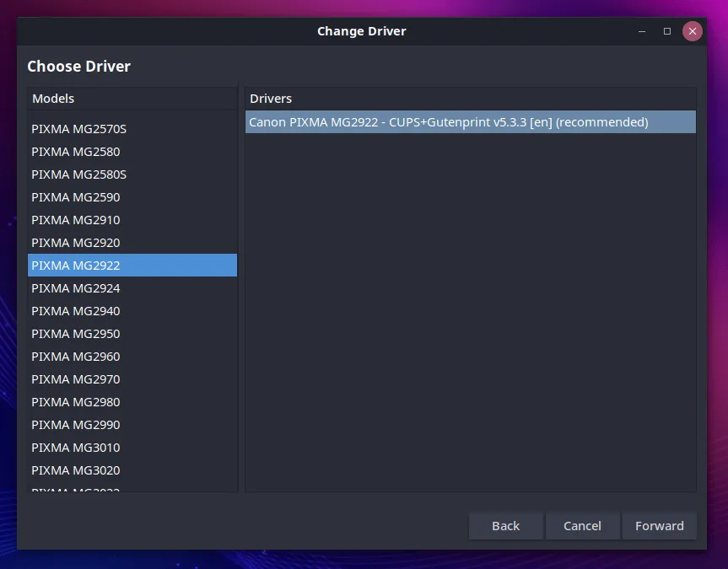Select the PIXMA MG2910 model
This screenshot has height=569, width=728.
click(x=76, y=220)
